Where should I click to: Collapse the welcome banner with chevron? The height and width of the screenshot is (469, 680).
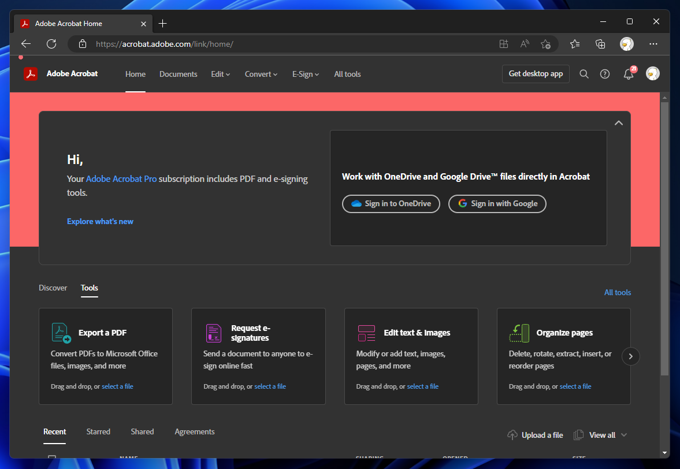(618, 123)
